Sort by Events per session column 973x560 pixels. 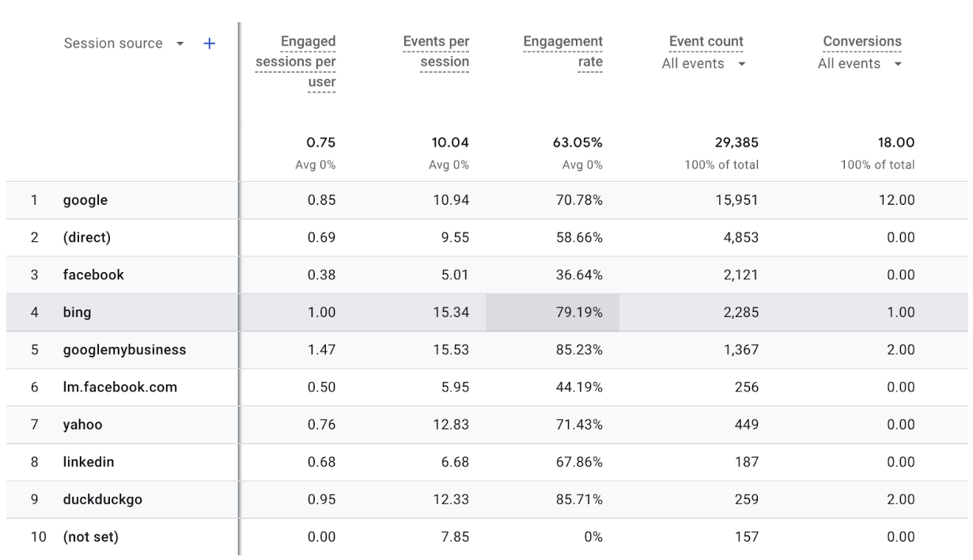click(x=436, y=51)
